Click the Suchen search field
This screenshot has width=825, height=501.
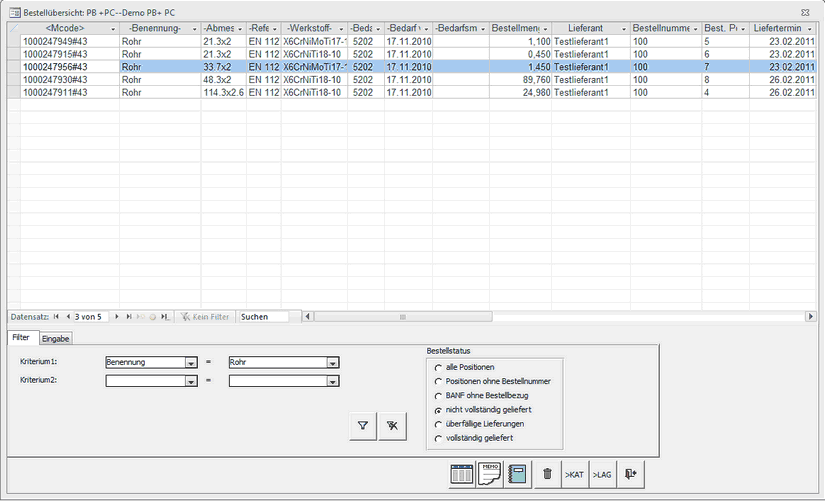click(x=262, y=317)
